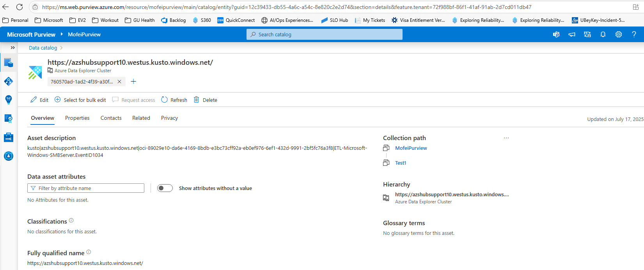The height and width of the screenshot is (270, 644).
Task: Open the My Tickets bookmark
Action: point(370,20)
